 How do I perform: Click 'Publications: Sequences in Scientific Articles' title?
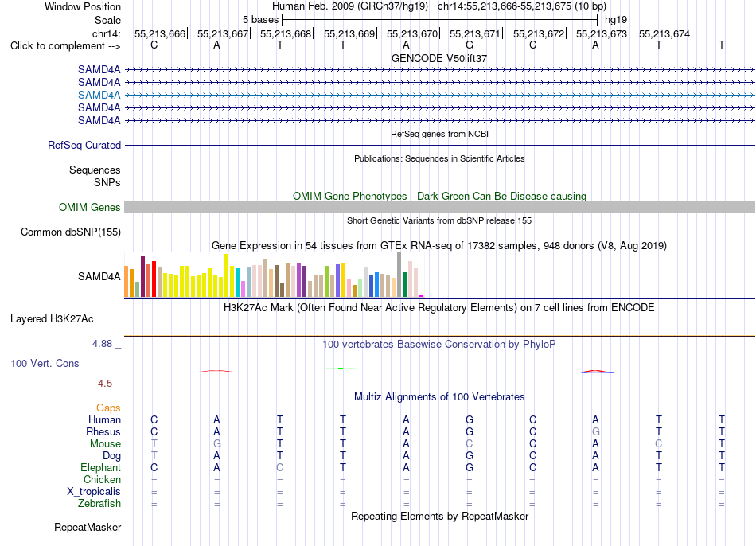(x=439, y=158)
